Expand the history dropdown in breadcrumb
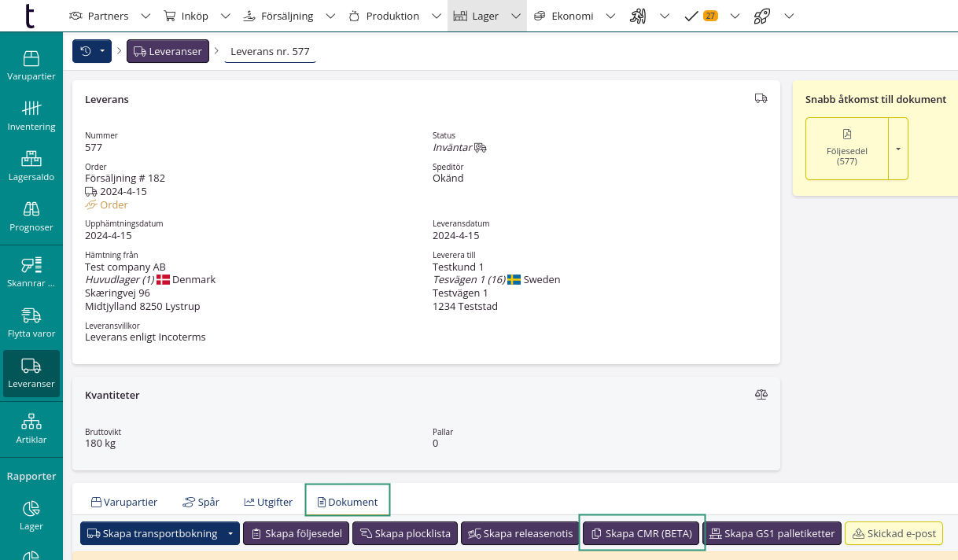Image resolution: width=958 pixels, height=560 pixels. (x=102, y=51)
